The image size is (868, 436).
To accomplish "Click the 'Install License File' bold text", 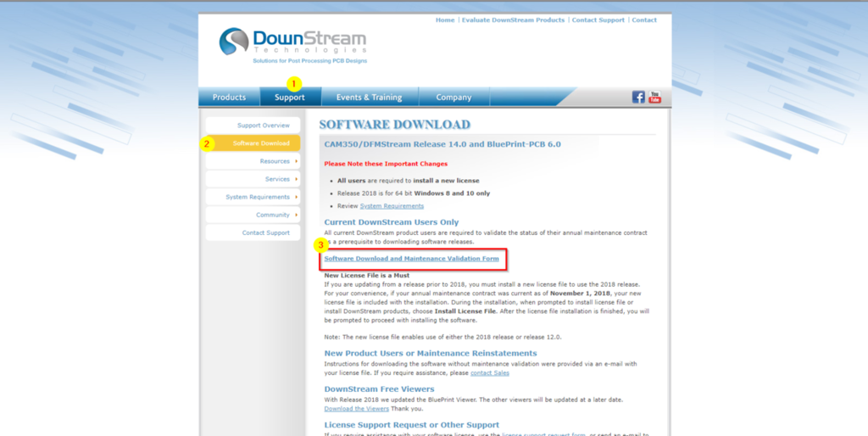I will tap(466, 311).
